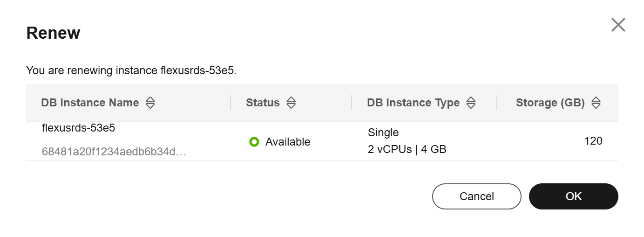
Task: Click instance name flexusrds-53e5 in table row
Action: pyautogui.click(x=78, y=128)
